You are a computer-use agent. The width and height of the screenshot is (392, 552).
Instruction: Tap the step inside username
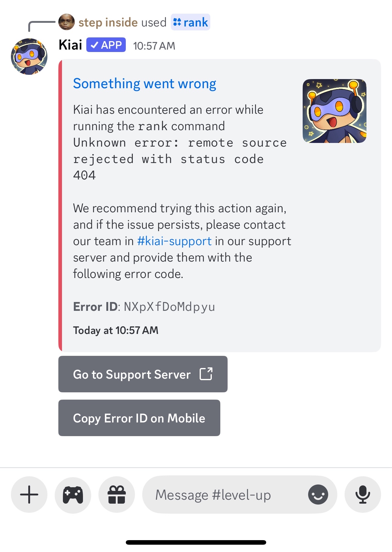(108, 22)
